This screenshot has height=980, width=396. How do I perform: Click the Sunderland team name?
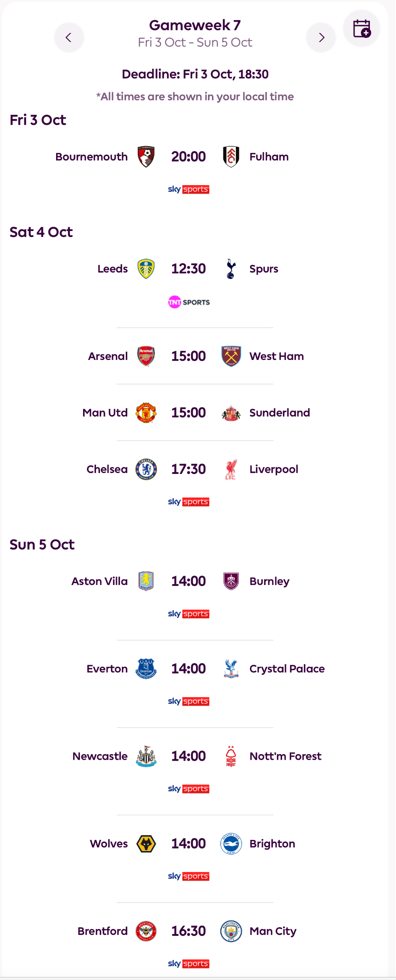tap(280, 413)
